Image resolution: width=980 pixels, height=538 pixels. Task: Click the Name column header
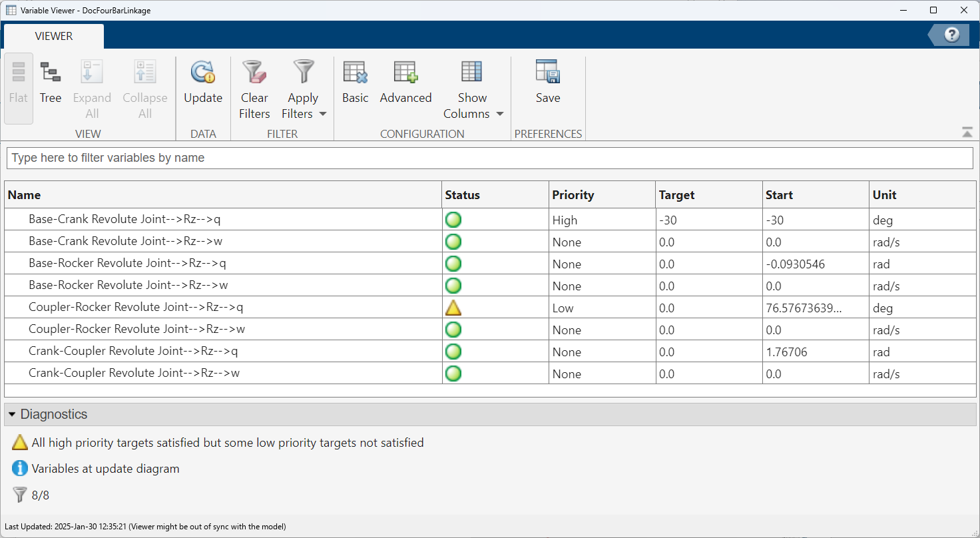24,195
